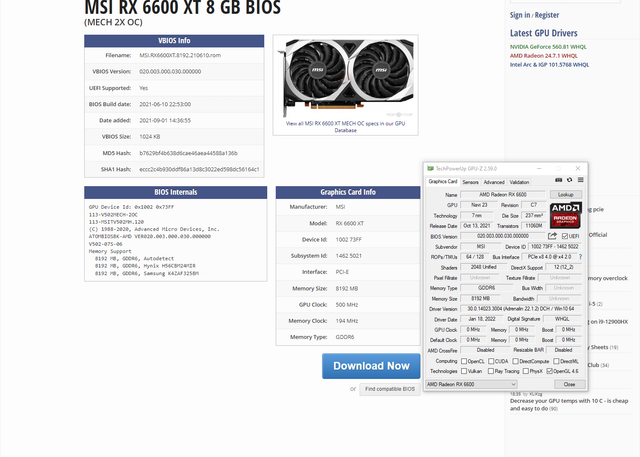
Task: Toggle the PhysX checkbox
Action: (x=526, y=371)
